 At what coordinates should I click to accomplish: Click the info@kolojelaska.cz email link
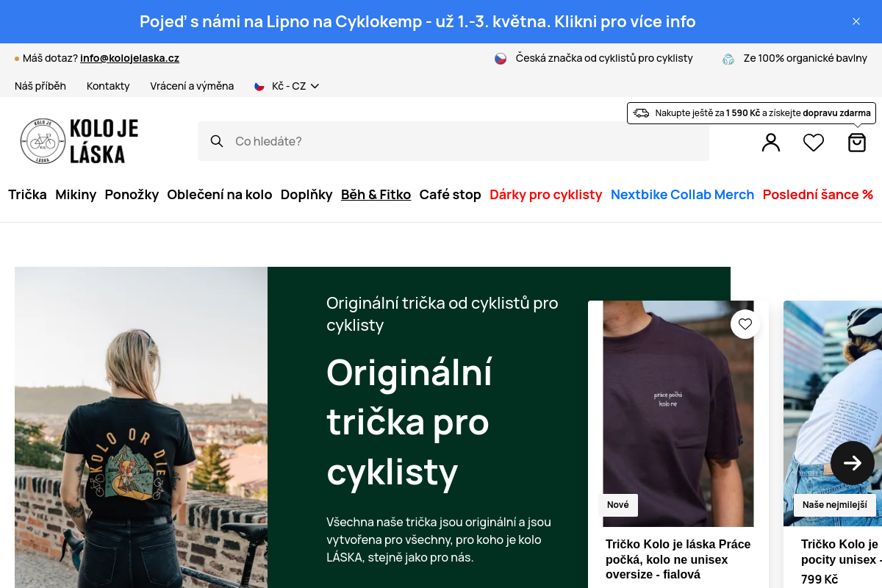pyautogui.click(x=129, y=58)
